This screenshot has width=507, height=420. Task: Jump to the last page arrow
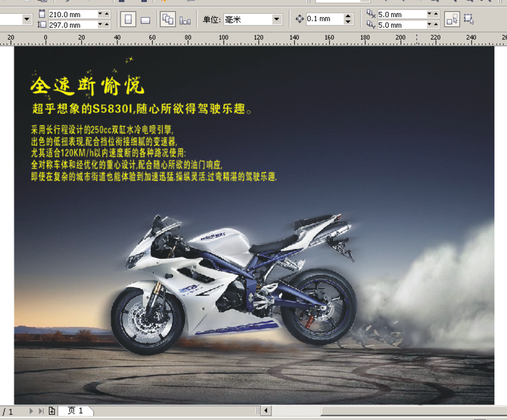point(41,411)
